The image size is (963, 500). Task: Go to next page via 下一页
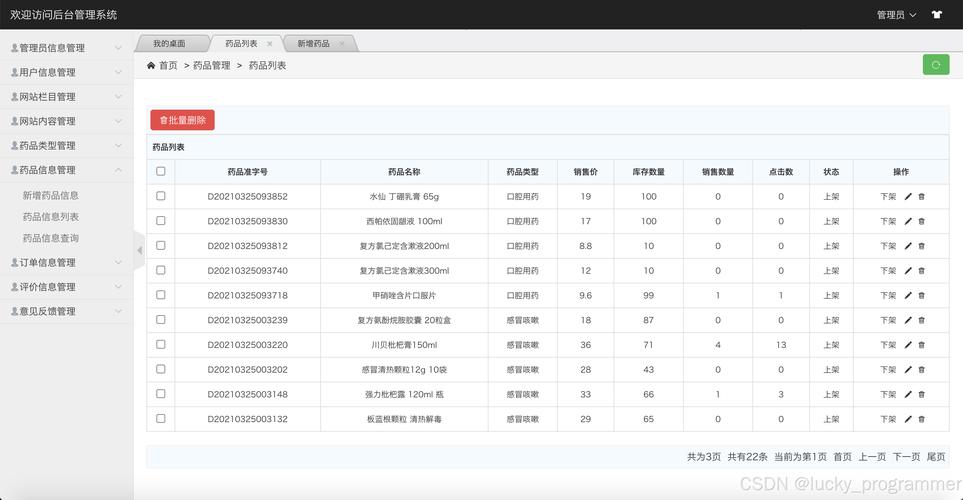coord(906,457)
